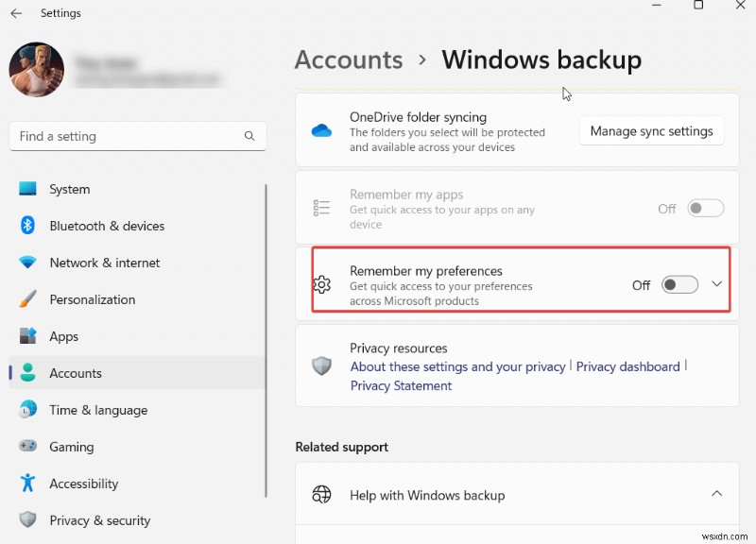
Task: Click Manage sync settings button
Action: pyautogui.click(x=651, y=131)
